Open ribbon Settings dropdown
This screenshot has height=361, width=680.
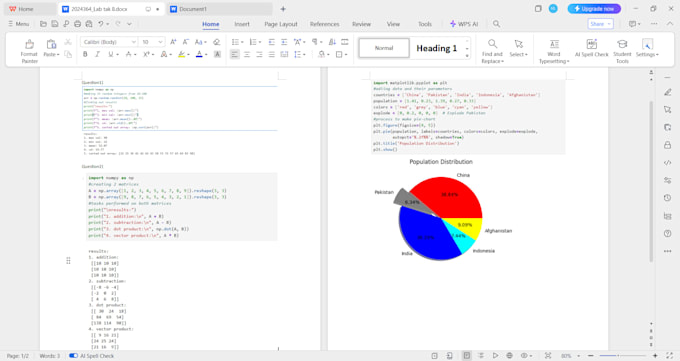coord(647,48)
